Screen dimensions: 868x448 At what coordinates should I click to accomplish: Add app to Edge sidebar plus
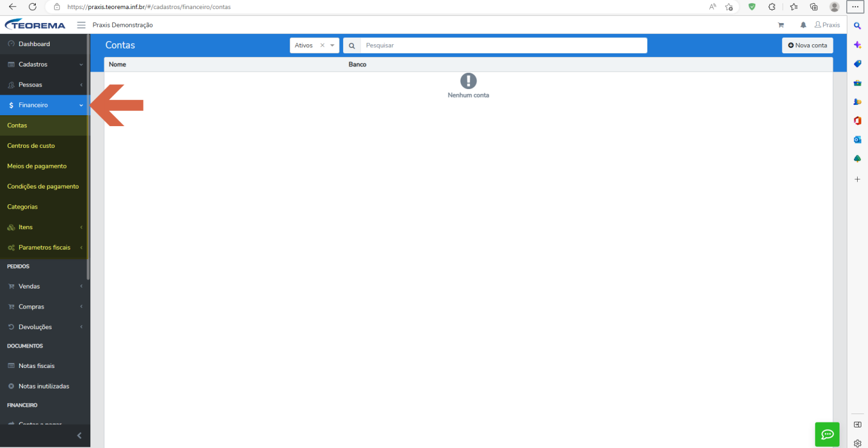857,179
